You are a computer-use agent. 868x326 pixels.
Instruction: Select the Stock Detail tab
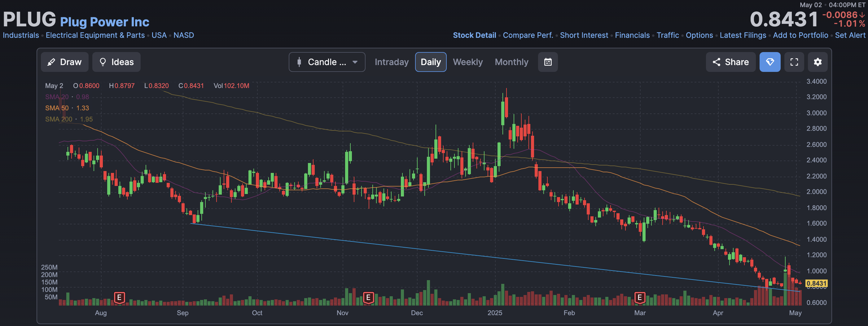[x=475, y=35]
